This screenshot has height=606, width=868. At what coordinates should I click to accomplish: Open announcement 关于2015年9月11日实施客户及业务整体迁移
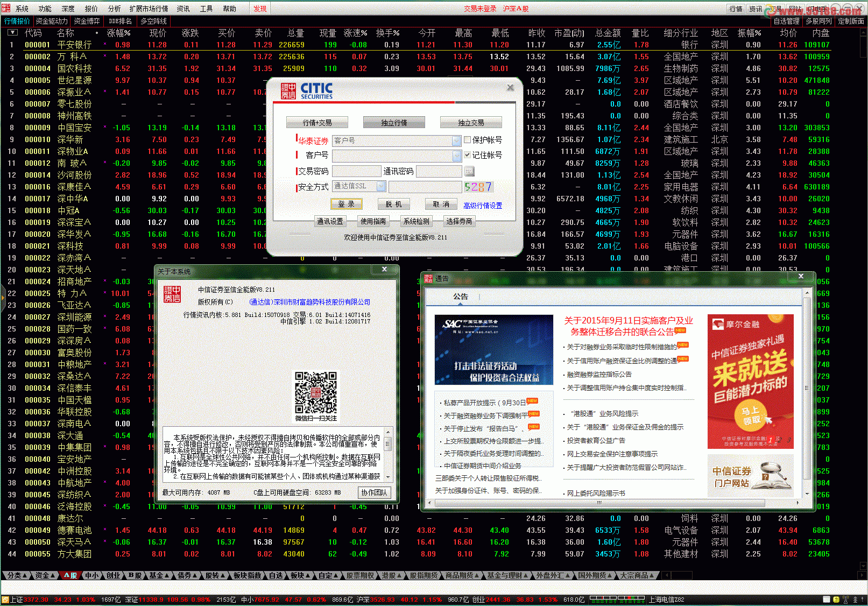628,326
